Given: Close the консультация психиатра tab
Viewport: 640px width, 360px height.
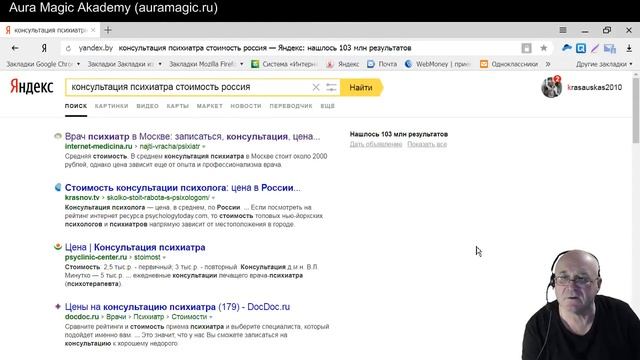Looking at the screenshot, I should coord(93,30).
